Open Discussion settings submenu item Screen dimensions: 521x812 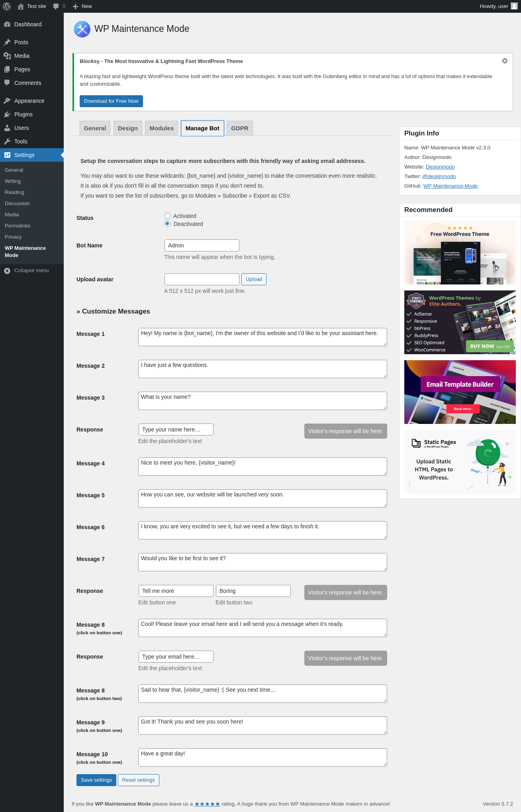tap(17, 204)
